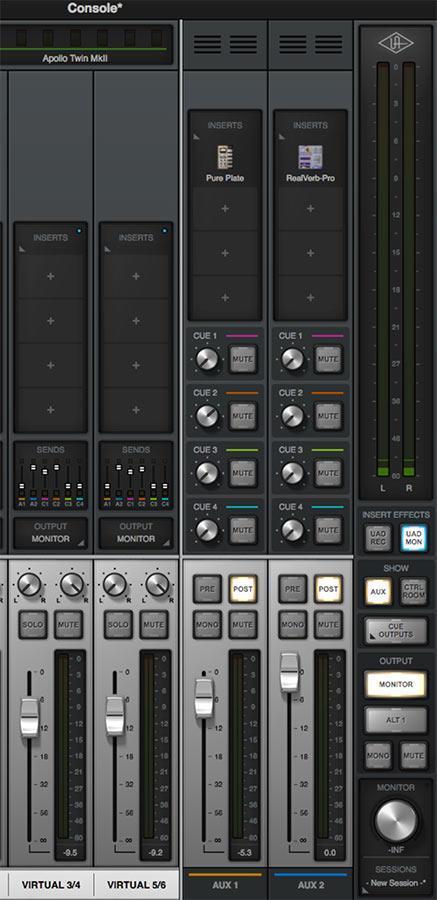
Task: Click the -9.5 level value on VIRTUAL 3/4
Action: coord(69,853)
